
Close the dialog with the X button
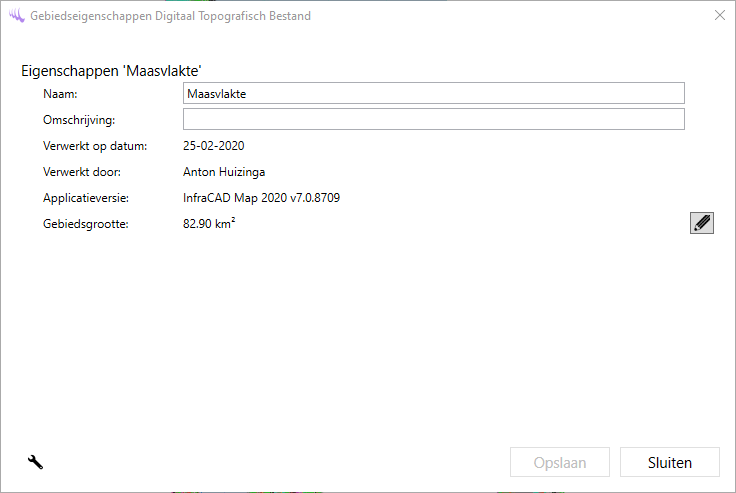pyautogui.click(x=719, y=16)
